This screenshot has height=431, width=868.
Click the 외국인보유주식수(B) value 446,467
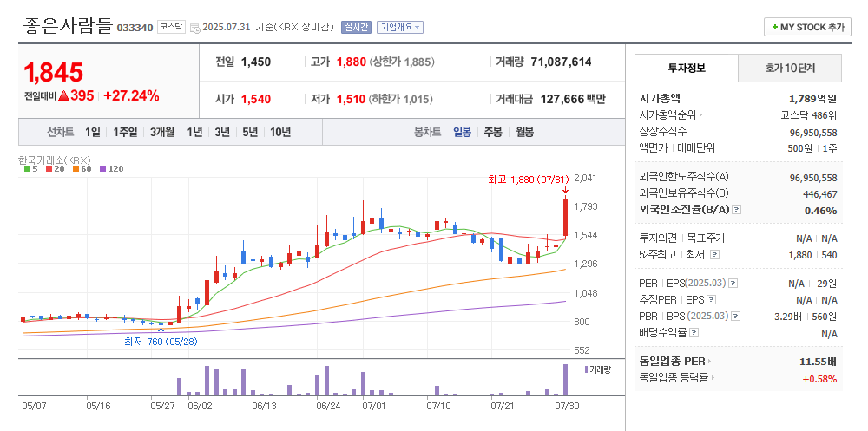(820, 194)
